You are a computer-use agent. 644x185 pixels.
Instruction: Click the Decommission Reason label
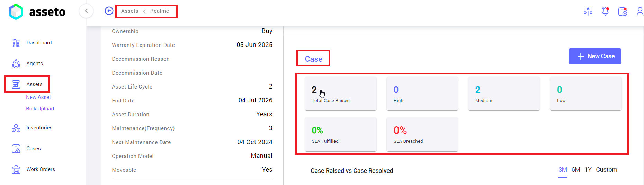coord(141,59)
